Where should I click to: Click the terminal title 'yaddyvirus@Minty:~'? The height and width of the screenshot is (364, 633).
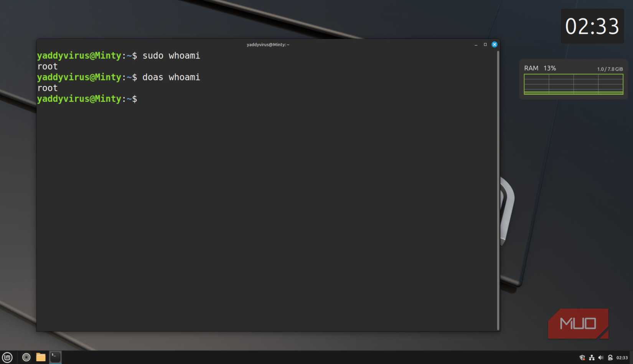coord(268,44)
